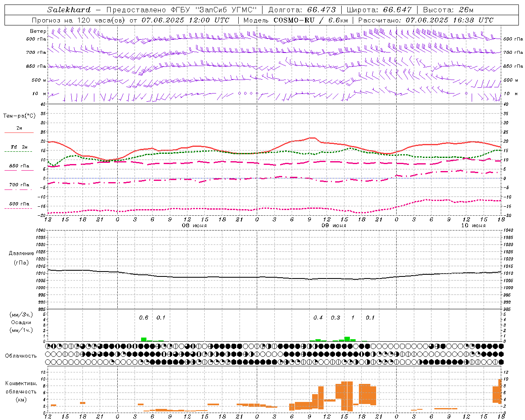
Task: Click the "Td 2м" dew point legend label
Action: pos(19,147)
